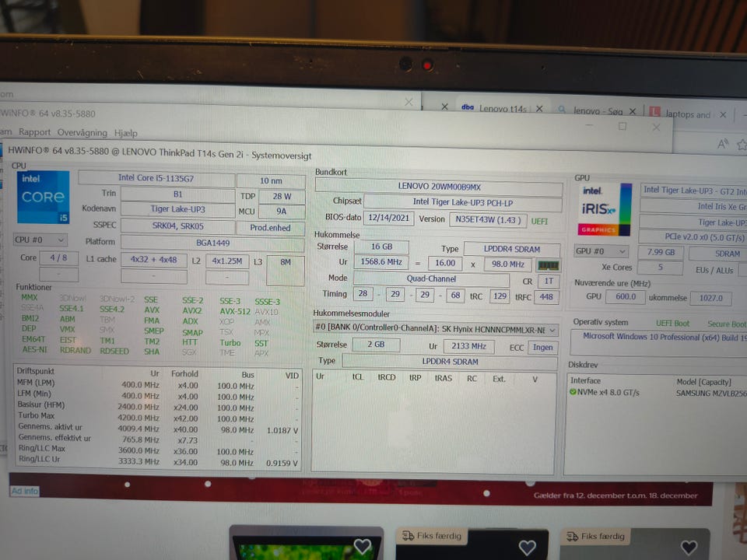
Task: Click the first laptop product thumbnail
Action: pos(306,544)
